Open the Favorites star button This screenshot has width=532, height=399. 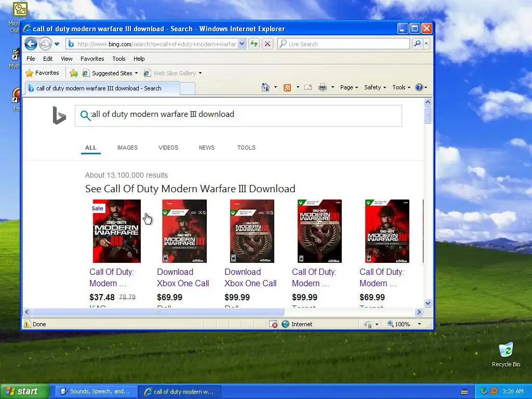43,73
